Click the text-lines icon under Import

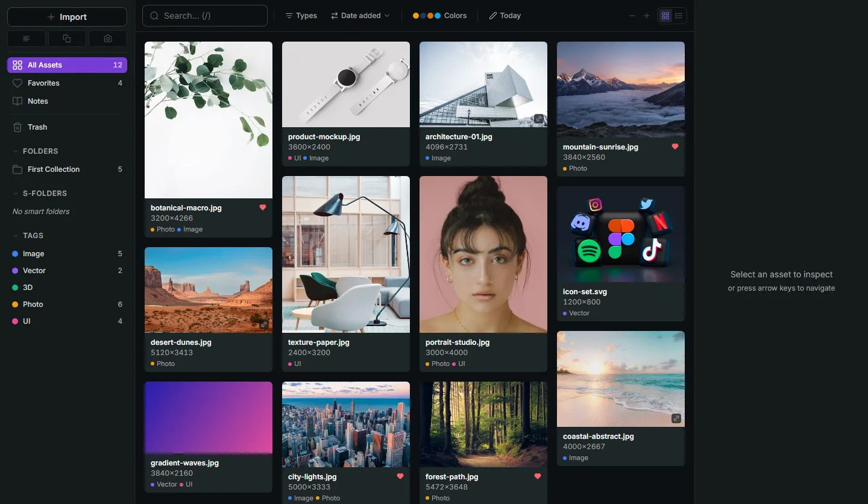[x=26, y=39]
